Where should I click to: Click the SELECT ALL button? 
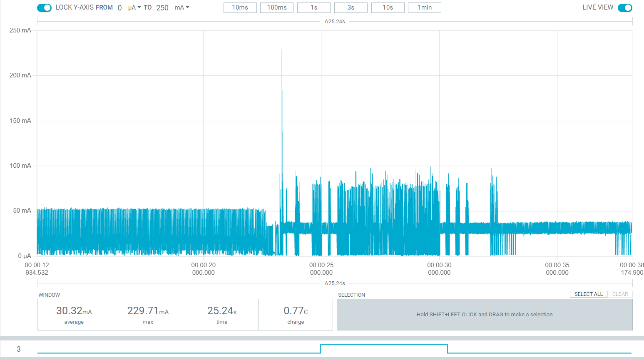(589, 294)
